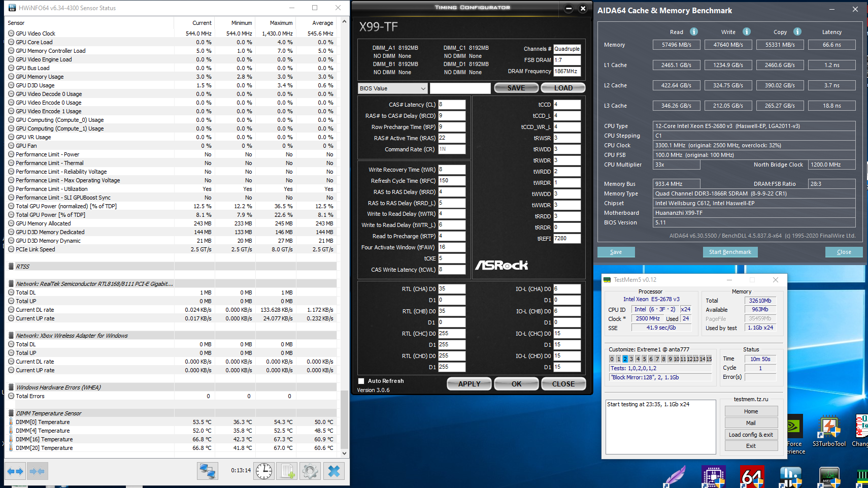Open the red AIDA64 desktop shortcut

752,477
